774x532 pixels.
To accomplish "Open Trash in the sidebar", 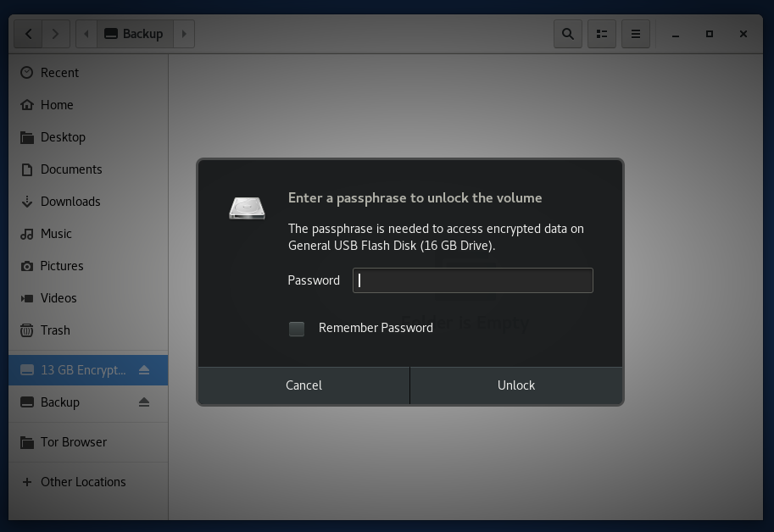I will tap(88, 330).
